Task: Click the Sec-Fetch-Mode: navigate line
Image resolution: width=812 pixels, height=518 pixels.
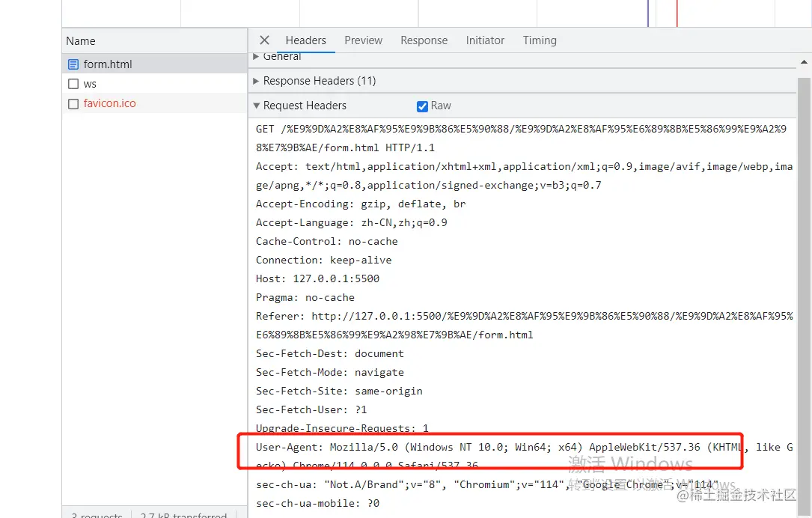Action: click(x=330, y=373)
